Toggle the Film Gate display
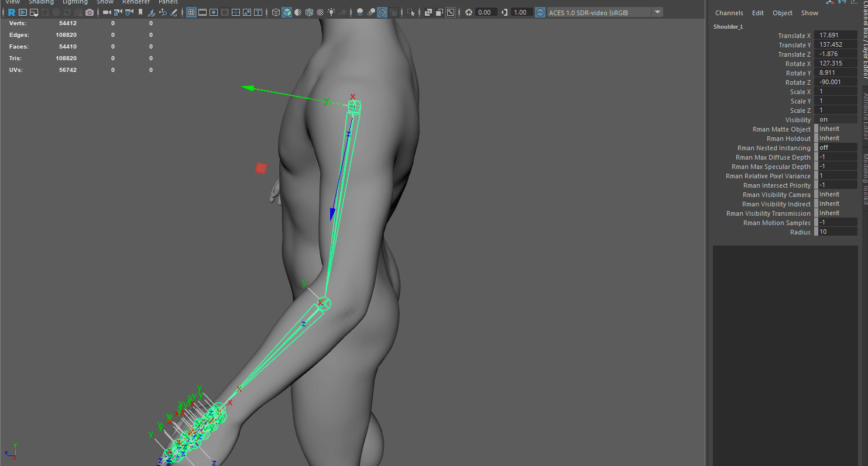The height and width of the screenshot is (466, 868). click(203, 12)
